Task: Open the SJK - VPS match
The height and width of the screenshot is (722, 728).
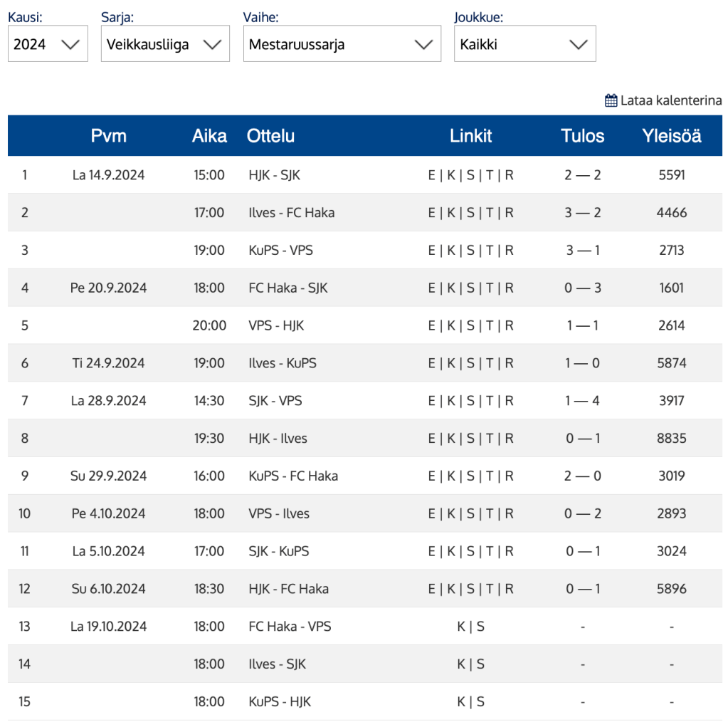Action: [x=275, y=401]
